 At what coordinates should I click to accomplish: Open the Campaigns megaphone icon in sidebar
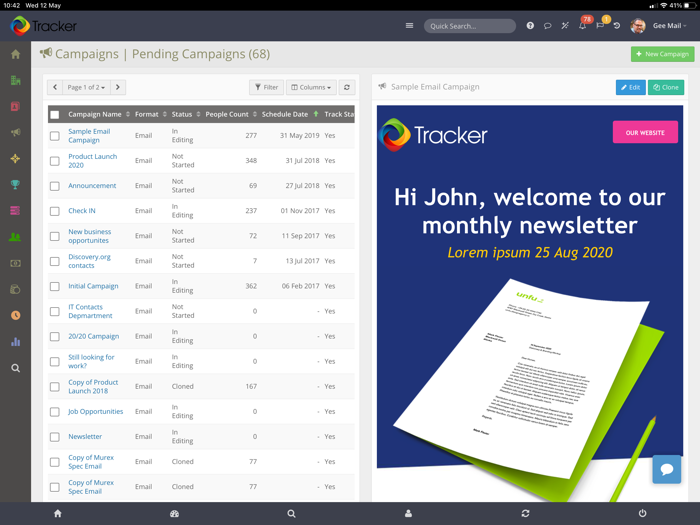(15, 133)
